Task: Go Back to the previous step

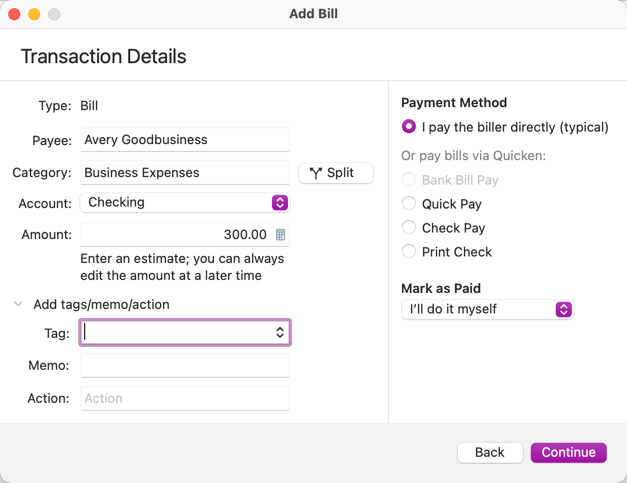Action: click(489, 452)
